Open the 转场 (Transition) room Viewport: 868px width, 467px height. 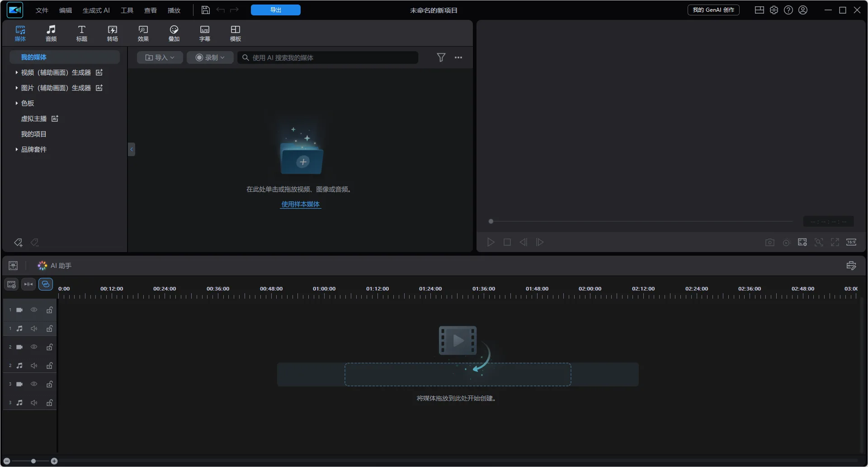113,33
